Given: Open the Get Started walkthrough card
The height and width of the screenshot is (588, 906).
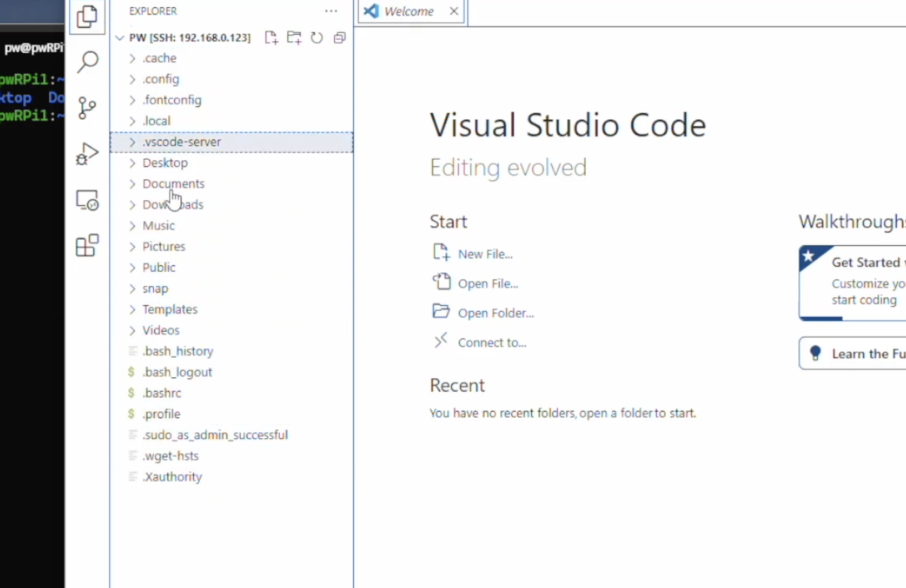Looking at the screenshot, I should click(x=853, y=283).
